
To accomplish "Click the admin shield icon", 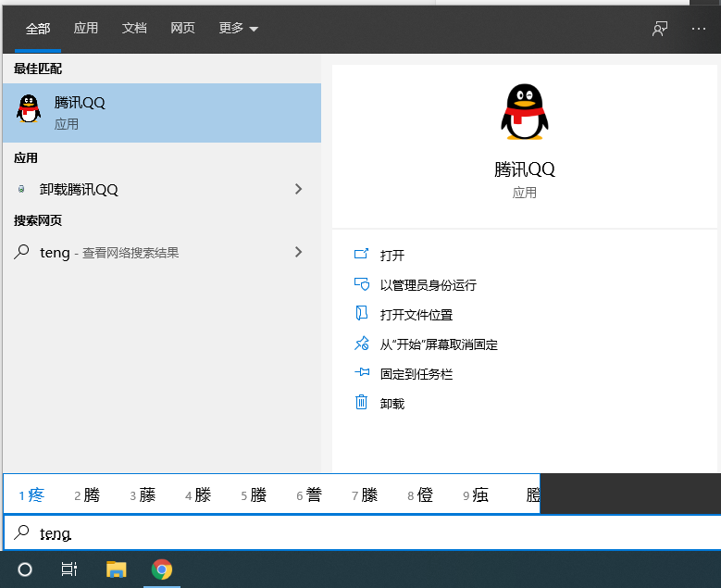I will (361, 284).
